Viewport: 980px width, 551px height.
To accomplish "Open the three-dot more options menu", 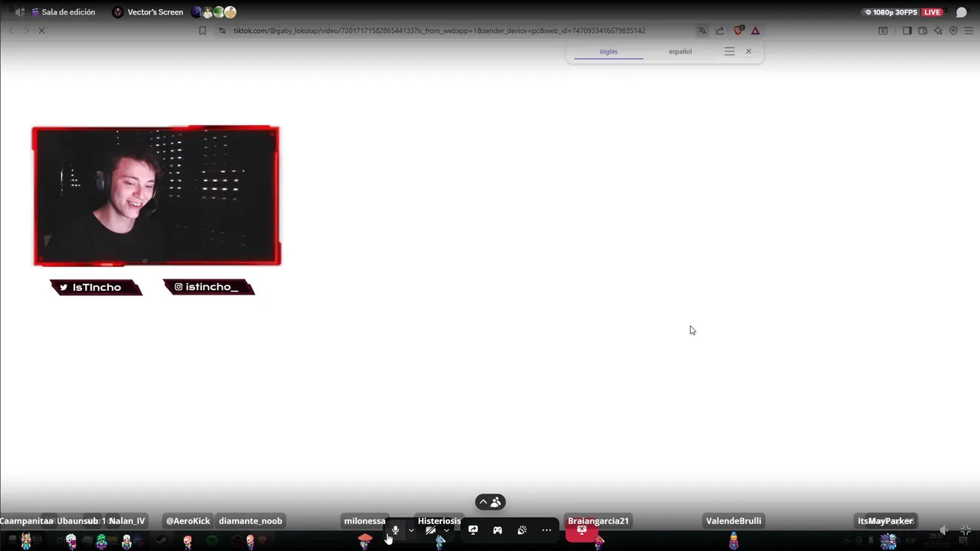I will point(547,530).
